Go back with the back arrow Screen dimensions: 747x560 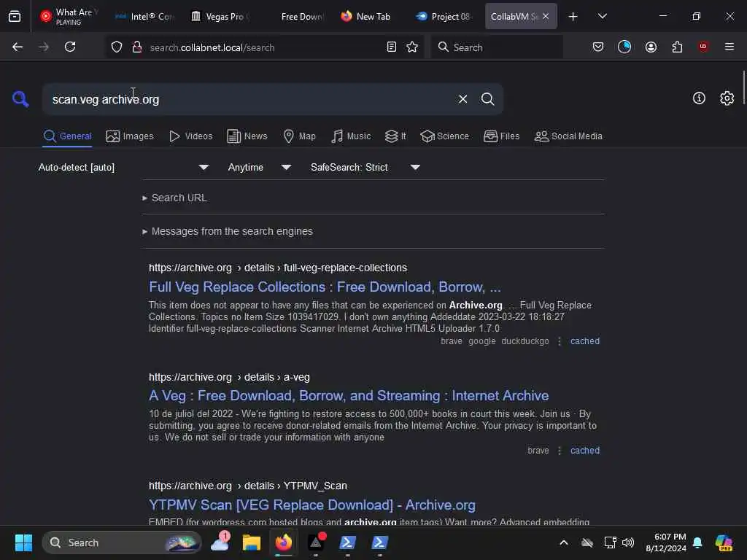tap(18, 47)
